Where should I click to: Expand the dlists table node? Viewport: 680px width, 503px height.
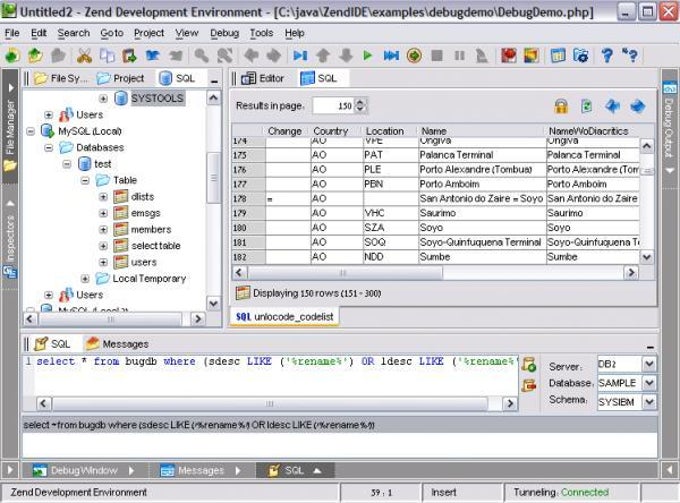click(x=103, y=197)
